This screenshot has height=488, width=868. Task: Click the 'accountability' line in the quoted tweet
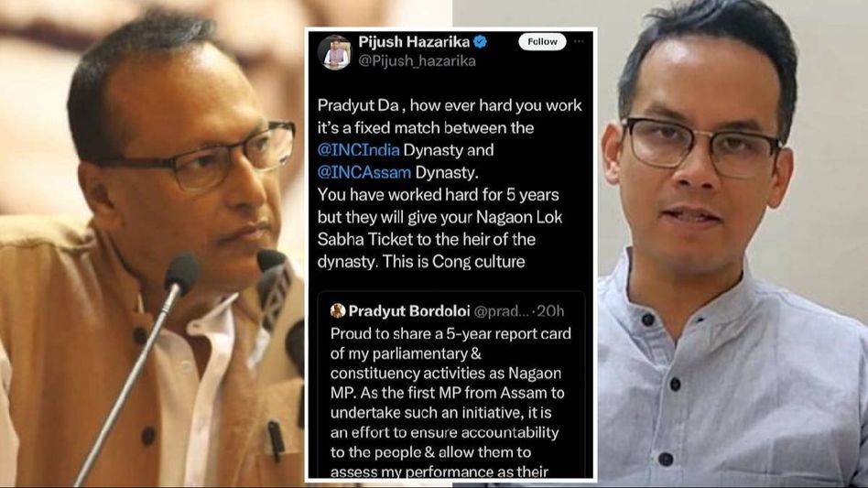click(x=444, y=433)
